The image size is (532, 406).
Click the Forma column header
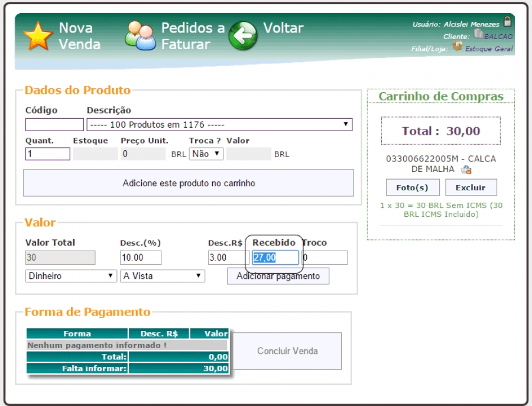point(77,334)
